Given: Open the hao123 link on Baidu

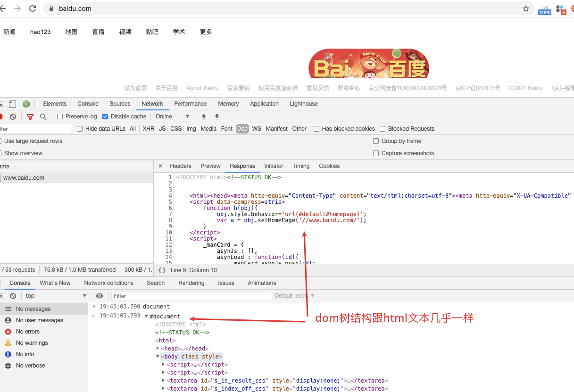Looking at the screenshot, I should (x=40, y=32).
